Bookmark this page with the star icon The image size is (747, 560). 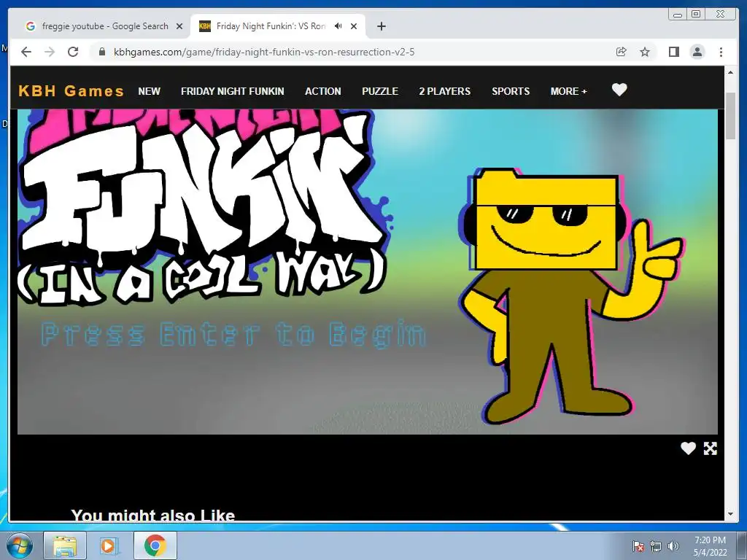[x=645, y=52]
